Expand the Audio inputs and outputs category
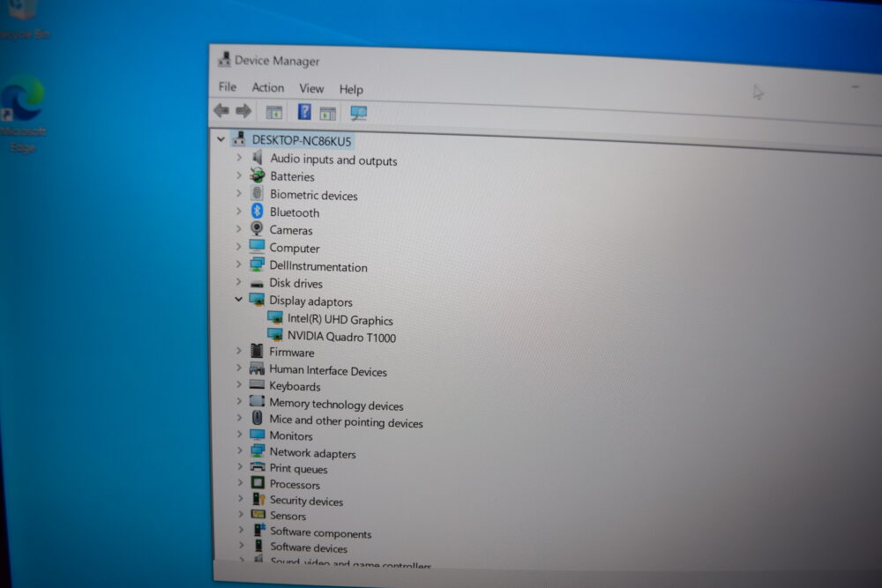The image size is (882, 588). click(x=238, y=158)
